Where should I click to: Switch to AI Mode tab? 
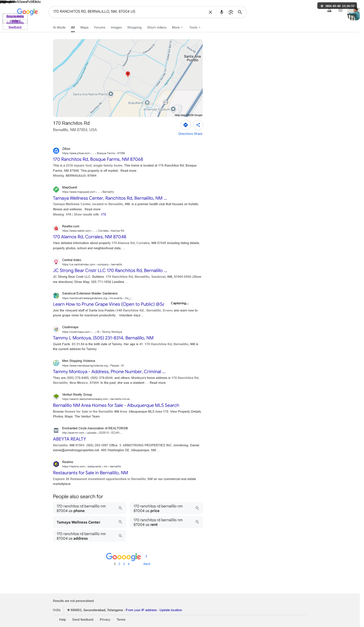(59, 27)
